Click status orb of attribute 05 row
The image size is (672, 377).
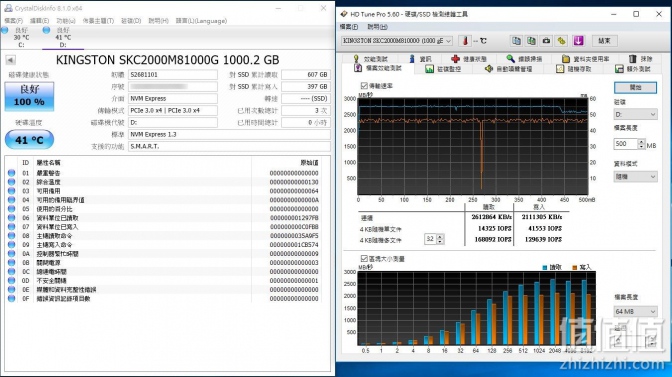12,209
